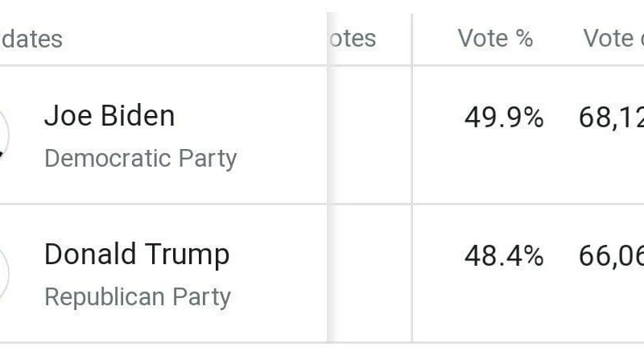
Task: Click the empty votes cell in Trump's row
Action: 370,273
